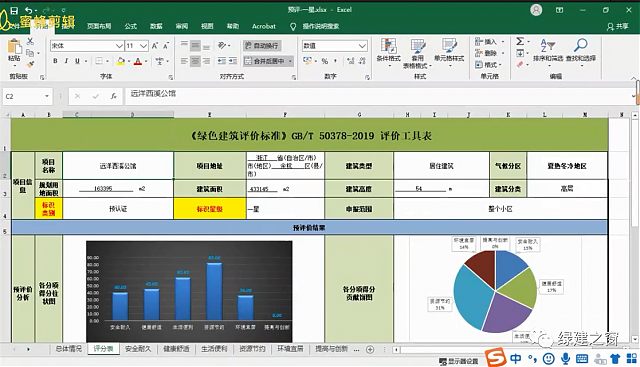The image size is (640, 367).
Task: Toggle middle vertical alignment
Action: (x=196, y=45)
